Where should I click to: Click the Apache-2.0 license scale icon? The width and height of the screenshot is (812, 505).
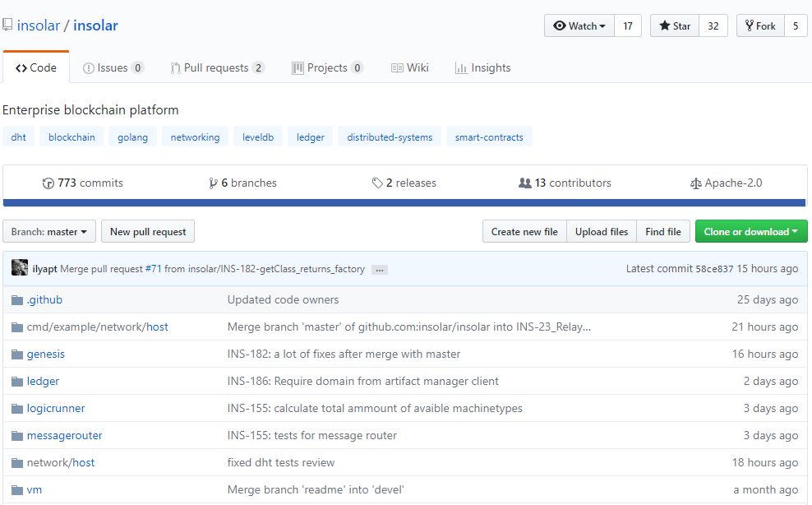click(x=696, y=183)
